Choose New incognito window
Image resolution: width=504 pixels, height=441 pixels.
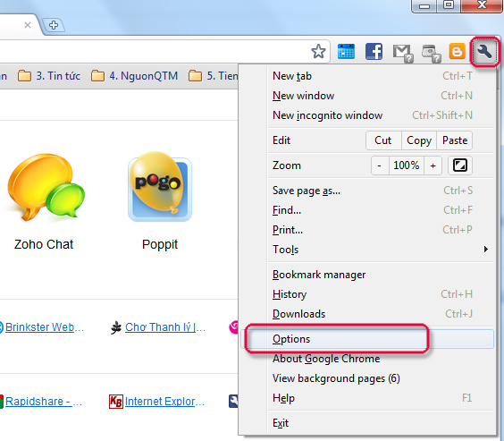click(x=367, y=115)
